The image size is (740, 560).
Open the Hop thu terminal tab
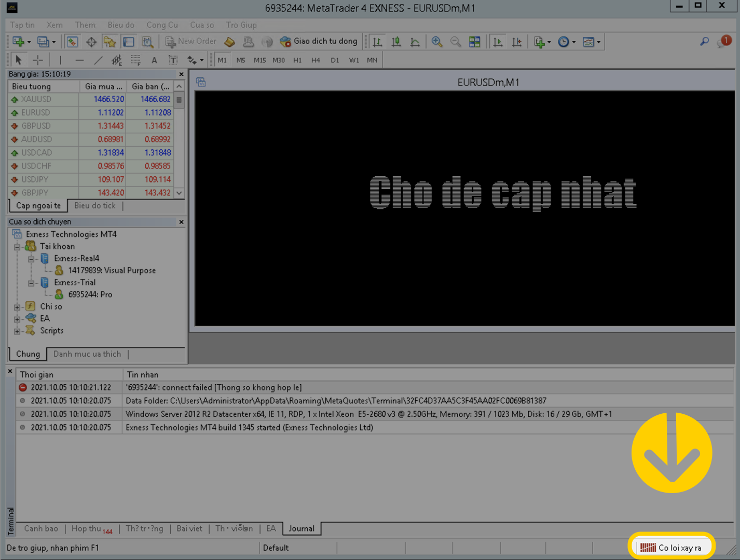(x=91, y=529)
